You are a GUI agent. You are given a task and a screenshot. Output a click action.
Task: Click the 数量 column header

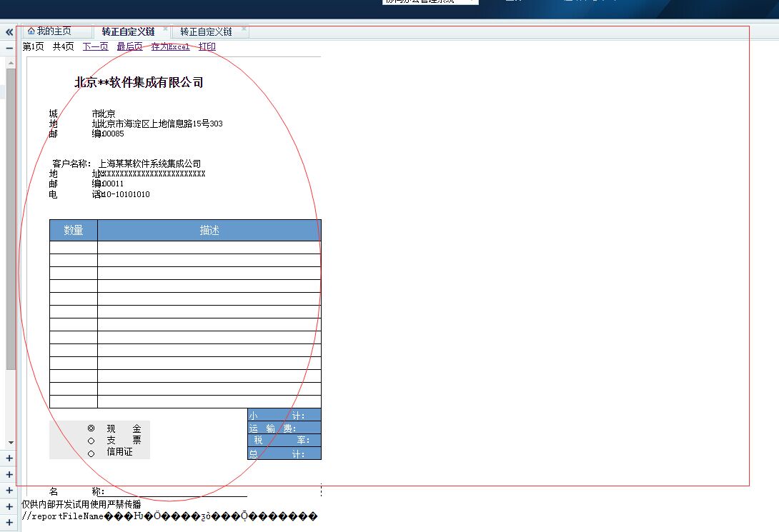point(74,230)
